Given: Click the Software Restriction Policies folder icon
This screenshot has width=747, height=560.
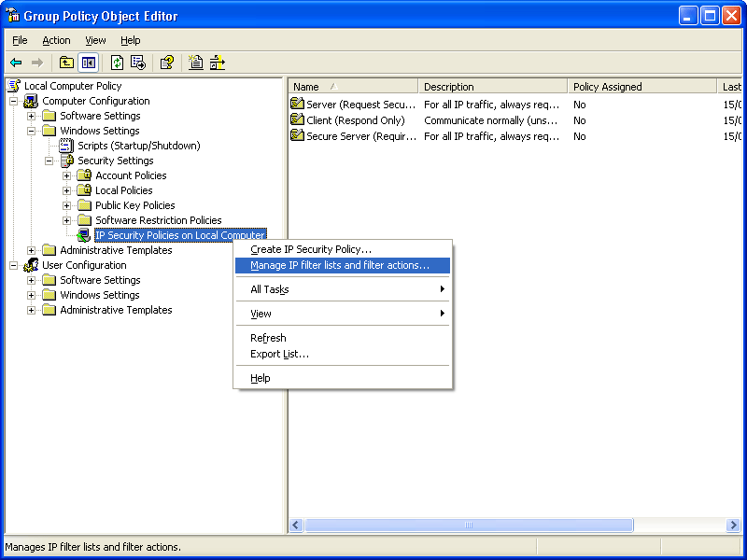Looking at the screenshot, I should click(84, 220).
